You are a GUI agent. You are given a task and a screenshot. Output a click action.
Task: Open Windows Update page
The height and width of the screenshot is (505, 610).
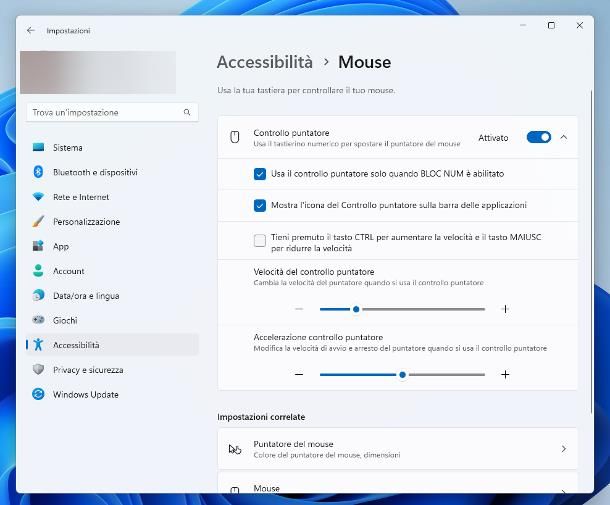coord(112,394)
